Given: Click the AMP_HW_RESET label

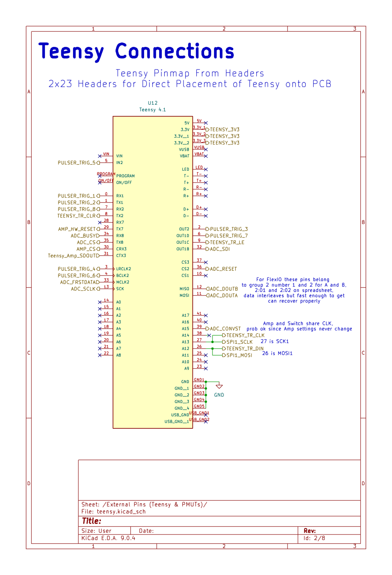Looking at the screenshot, I should (x=79, y=229).
